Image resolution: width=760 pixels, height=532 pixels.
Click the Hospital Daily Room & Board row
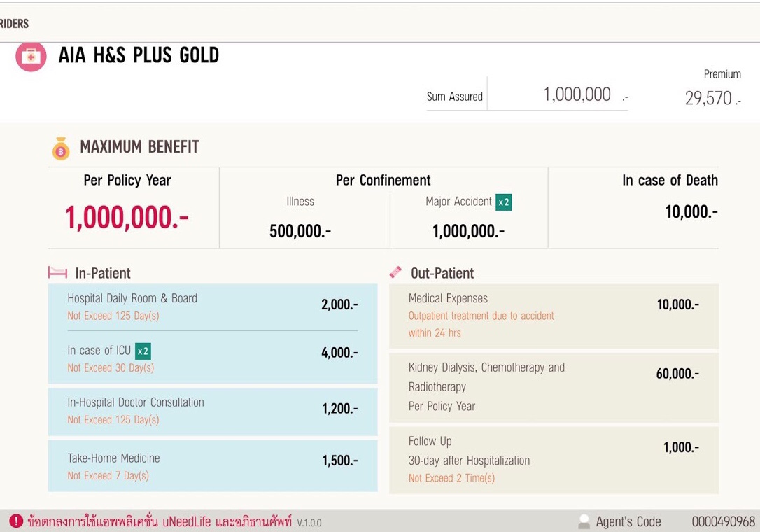coord(212,307)
